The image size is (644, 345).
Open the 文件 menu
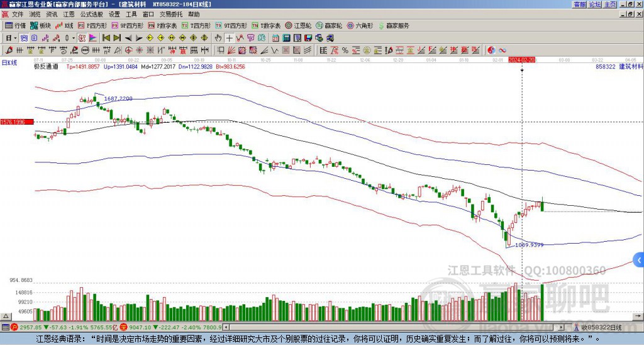click(x=18, y=14)
